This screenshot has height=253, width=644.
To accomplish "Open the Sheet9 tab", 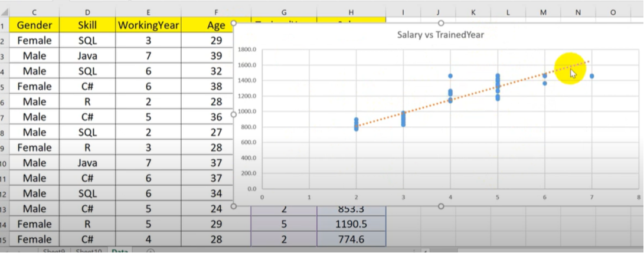I will (x=57, y=250).
